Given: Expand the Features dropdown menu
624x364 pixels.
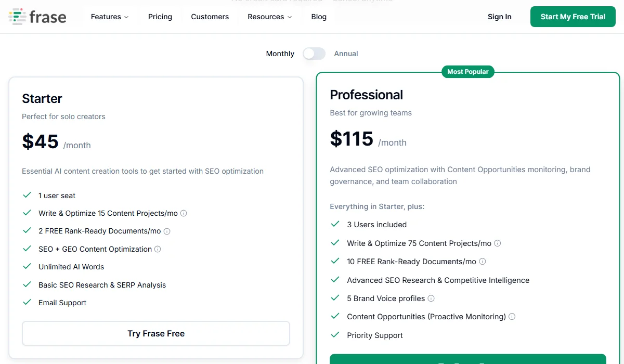Looking at the screenshot, I should pos(109,17).
